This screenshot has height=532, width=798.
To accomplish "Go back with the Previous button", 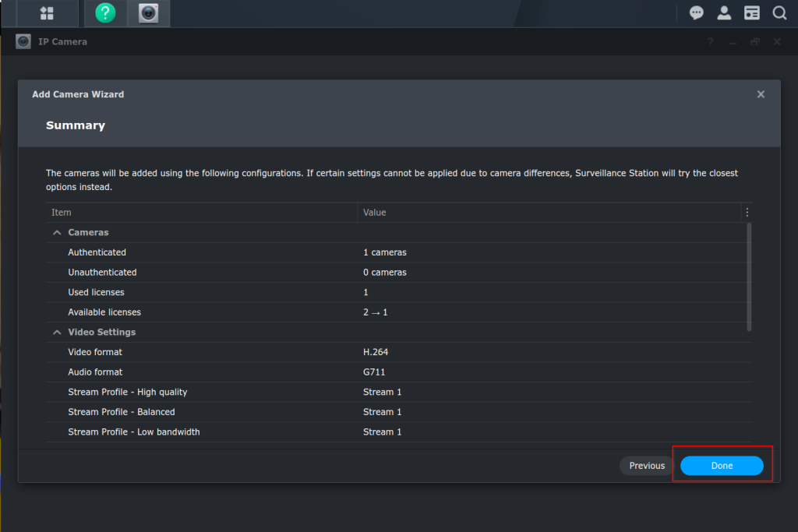I will (x=647, y=466).
